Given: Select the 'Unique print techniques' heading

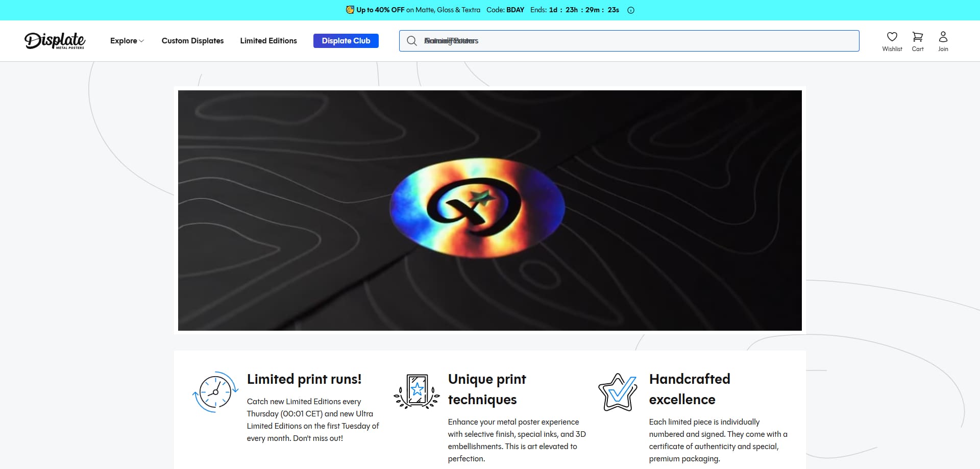Looking at the screenshot, I should click(487, 389).
